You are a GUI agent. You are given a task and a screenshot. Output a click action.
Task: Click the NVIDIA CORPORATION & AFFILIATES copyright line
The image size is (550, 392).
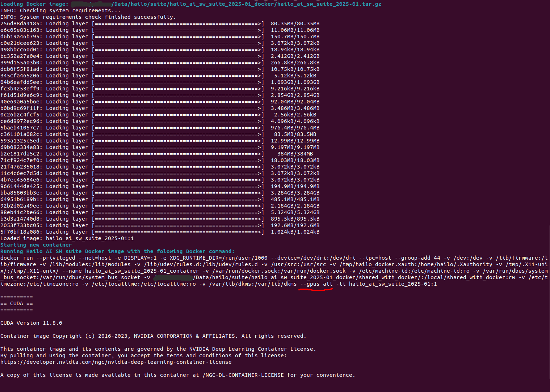[x=153, y=336]
